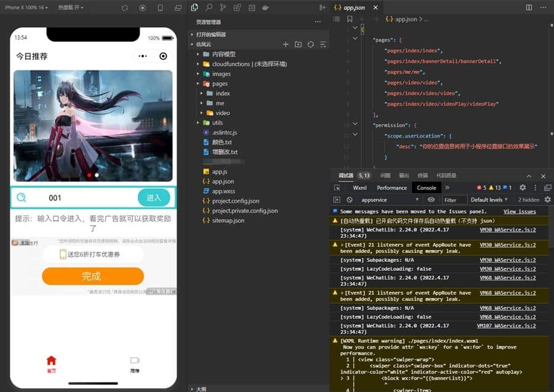Open app.js in the file tree
554x392 pixels.
219,172
